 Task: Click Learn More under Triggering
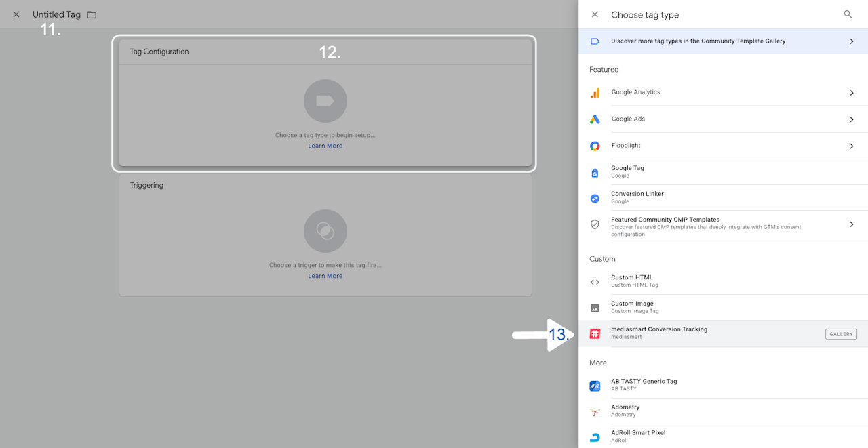(x=325, y=276)
